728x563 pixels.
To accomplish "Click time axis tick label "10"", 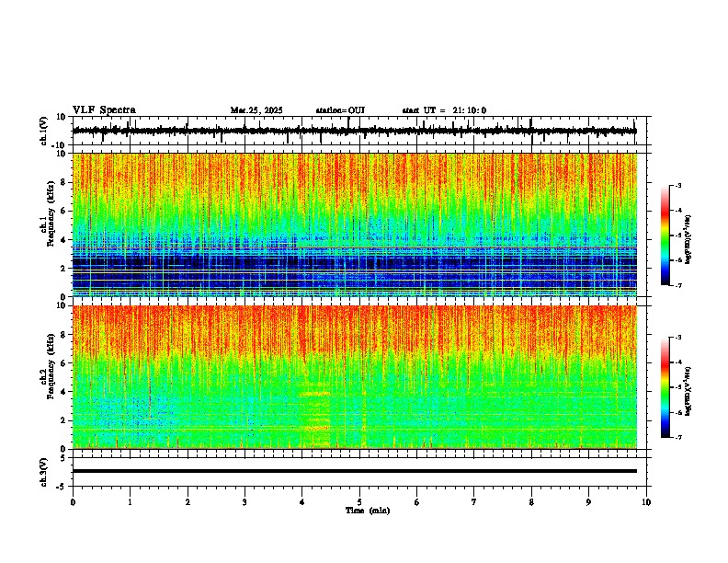I will coord(646,502).
